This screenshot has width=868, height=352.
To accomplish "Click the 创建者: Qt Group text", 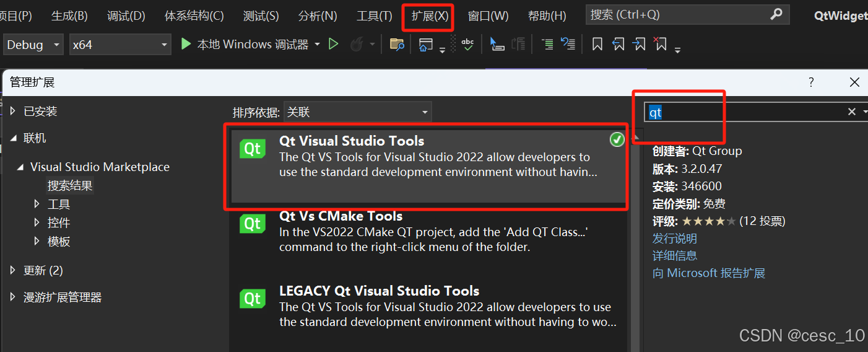I will point(697,151).
